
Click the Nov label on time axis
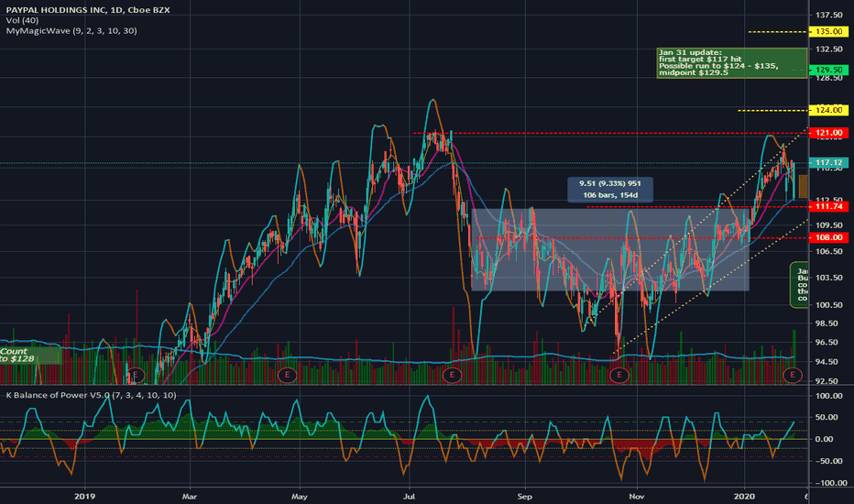[637, 497]
